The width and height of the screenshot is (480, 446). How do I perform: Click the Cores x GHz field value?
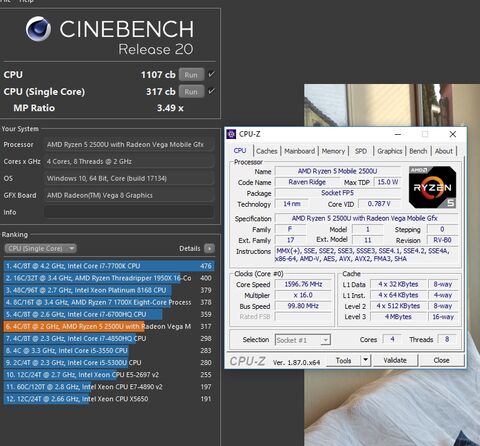click(129, 162)
